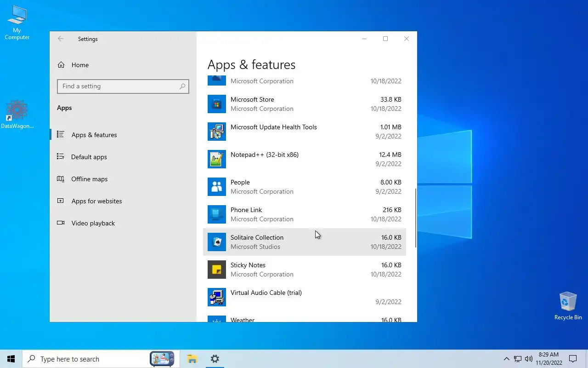The image size is (588, 368).
Task: Go back using the Settings back arrow
Action: click(61, 39)
